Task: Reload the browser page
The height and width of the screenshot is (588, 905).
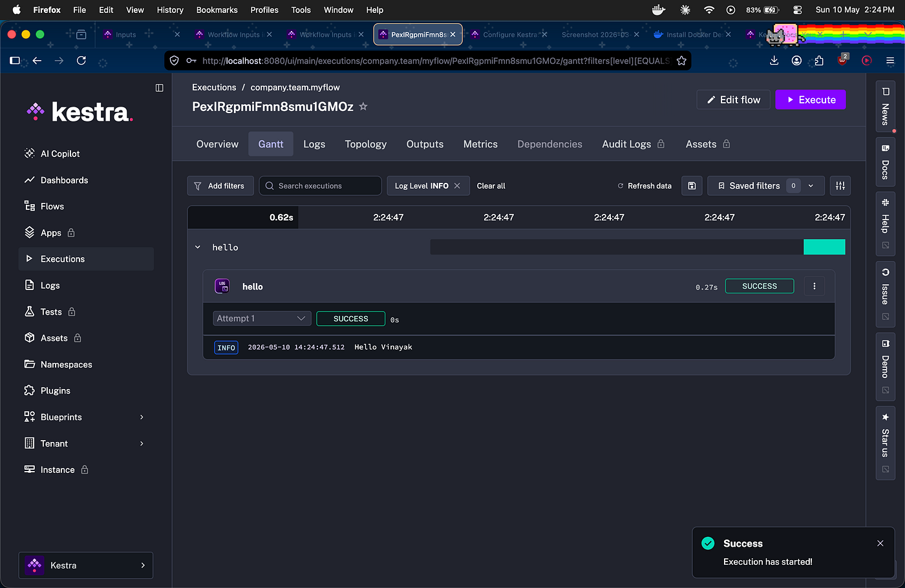Action: (81, 60)
